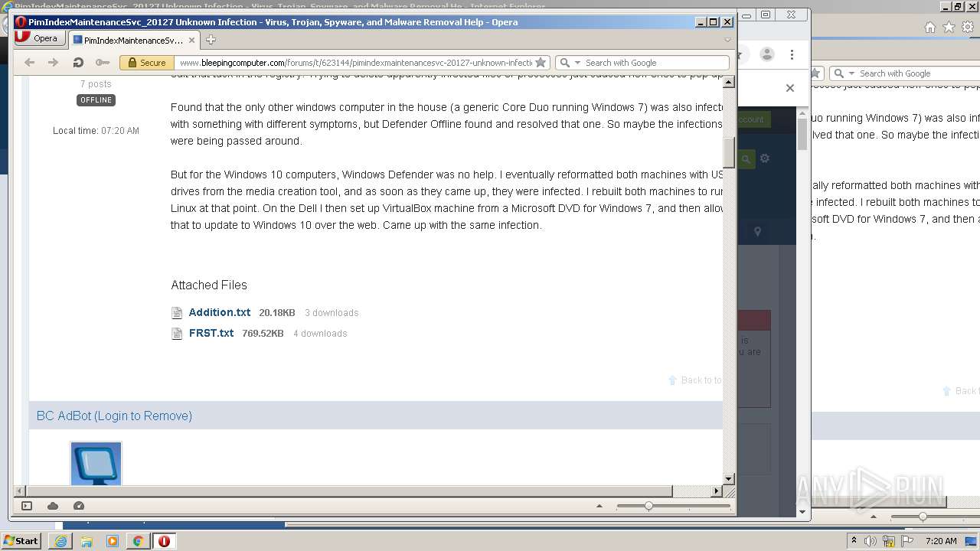This screenshot has width=980, height=551.
Task: Click the Addition.txt file icon
Action: point(177,313)
